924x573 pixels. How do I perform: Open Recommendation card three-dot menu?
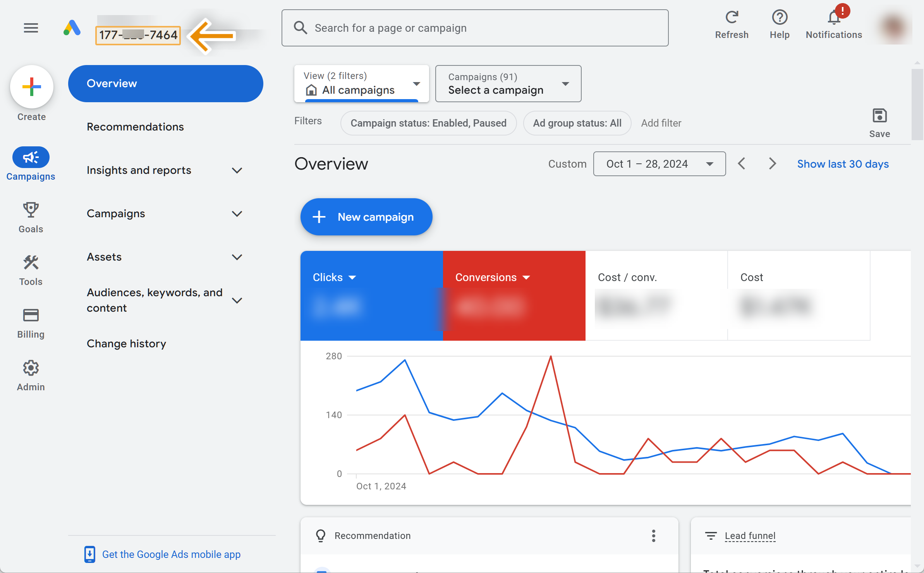tap(653, 536)
